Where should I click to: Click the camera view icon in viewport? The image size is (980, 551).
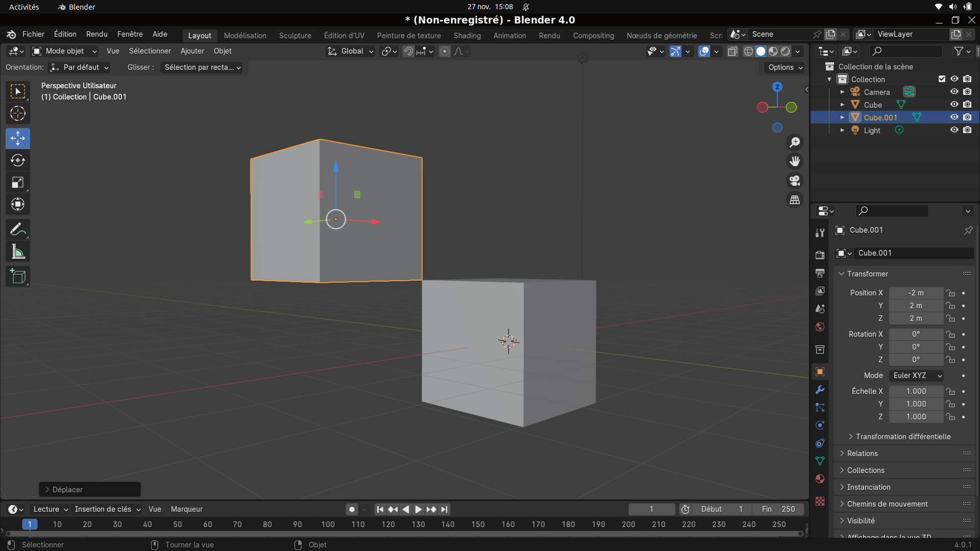coord(795,181)
